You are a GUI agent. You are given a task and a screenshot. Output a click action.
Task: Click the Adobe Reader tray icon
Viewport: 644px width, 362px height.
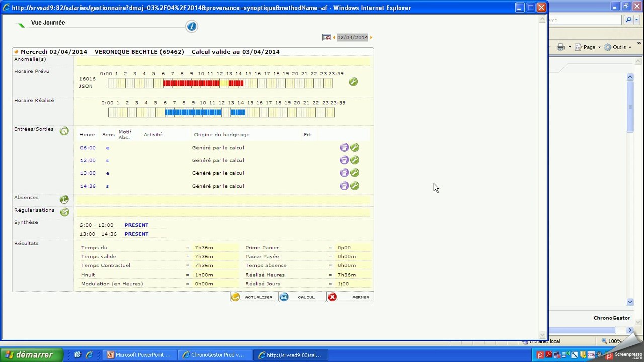pyautogui.click(x=549, y=355)
